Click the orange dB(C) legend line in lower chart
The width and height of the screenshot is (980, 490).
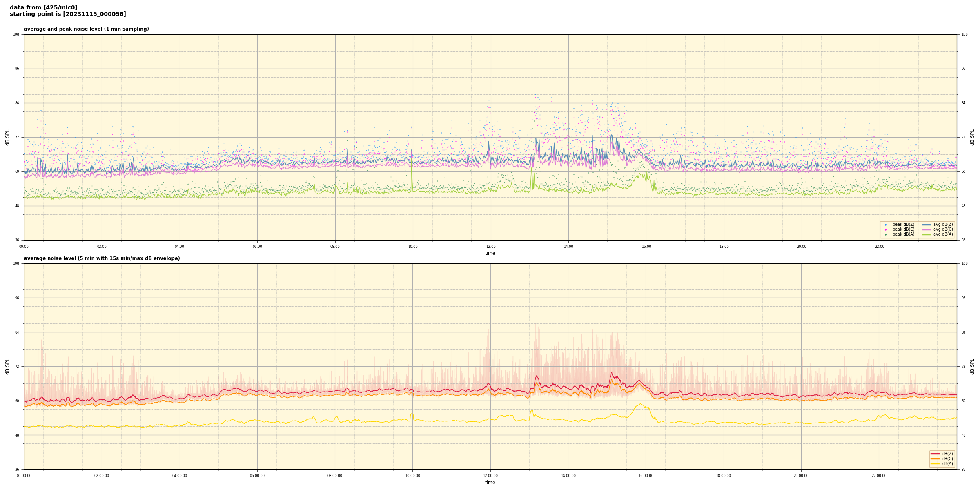click(x=935, y=459)
